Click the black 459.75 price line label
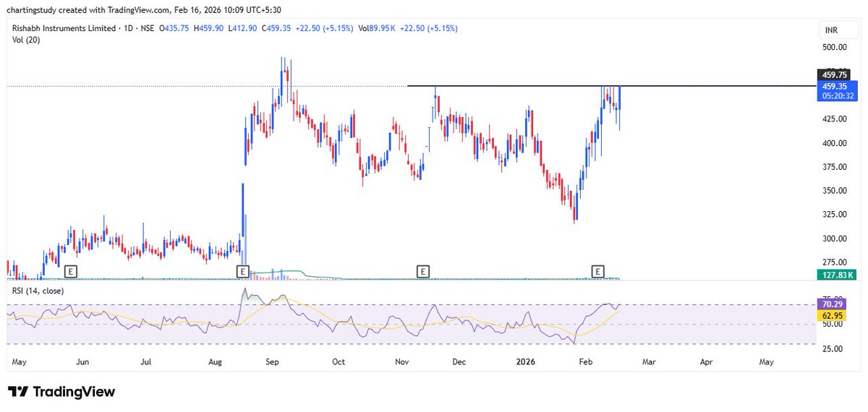 tap(834, 74)
